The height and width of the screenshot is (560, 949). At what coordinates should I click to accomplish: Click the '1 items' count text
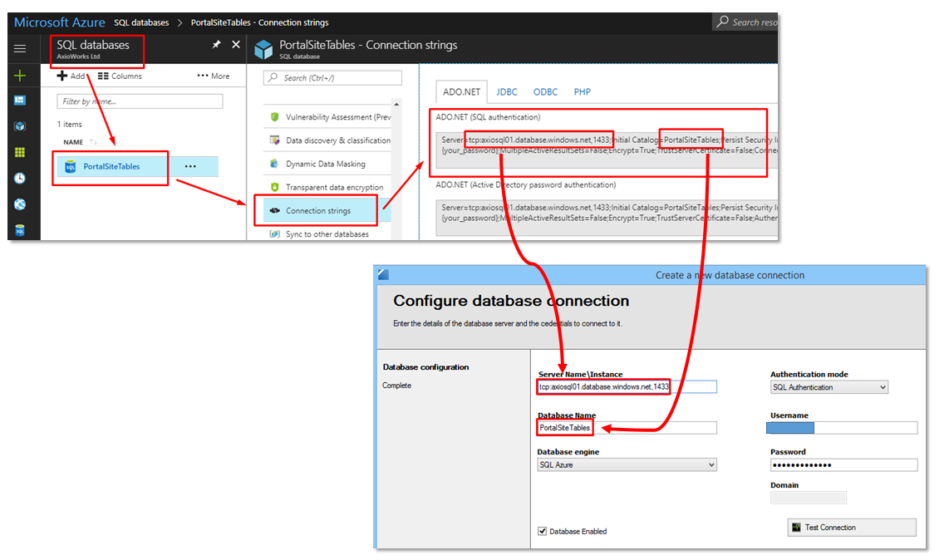coord(70,124)
